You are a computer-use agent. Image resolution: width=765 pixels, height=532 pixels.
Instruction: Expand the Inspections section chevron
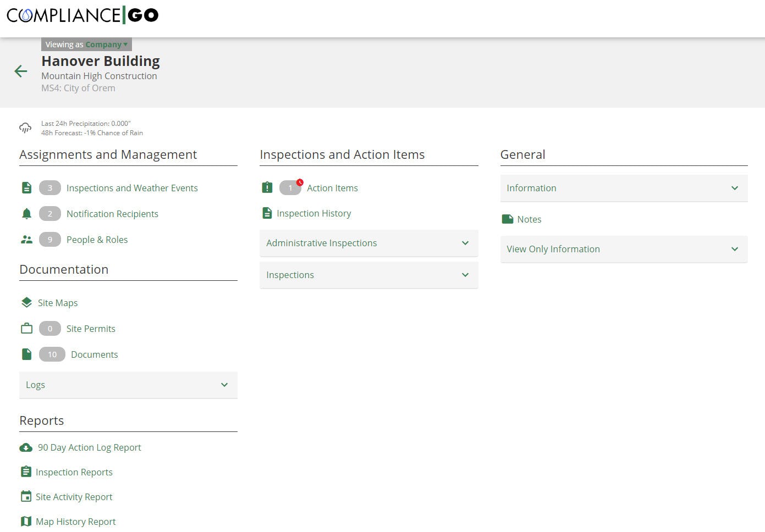click(x=465, y=275)
